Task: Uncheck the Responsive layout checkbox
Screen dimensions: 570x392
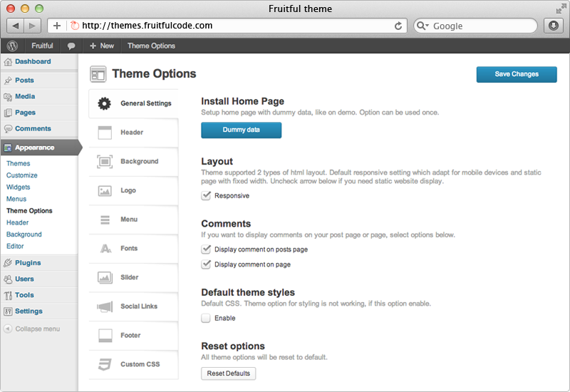Action: coord(206,195)
